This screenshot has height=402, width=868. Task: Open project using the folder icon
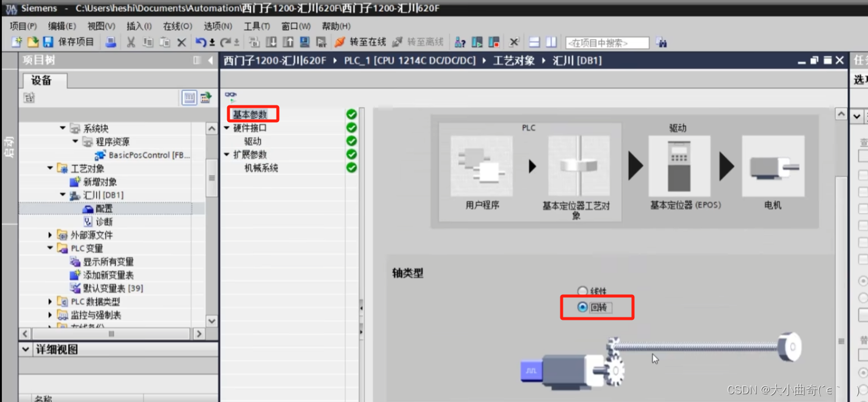[x=33, y=42]
